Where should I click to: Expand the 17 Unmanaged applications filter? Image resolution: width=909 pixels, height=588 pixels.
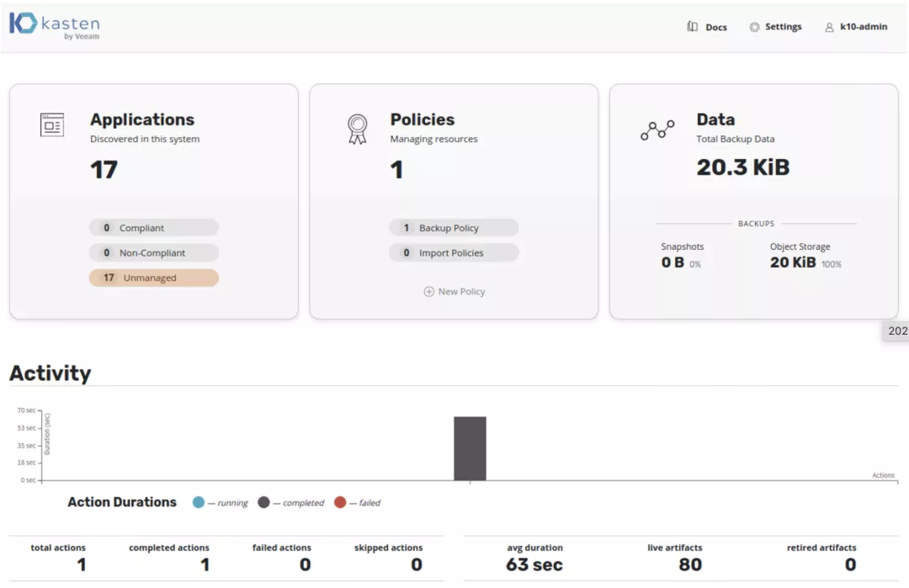pyautogui.click(x=154, y=277)
